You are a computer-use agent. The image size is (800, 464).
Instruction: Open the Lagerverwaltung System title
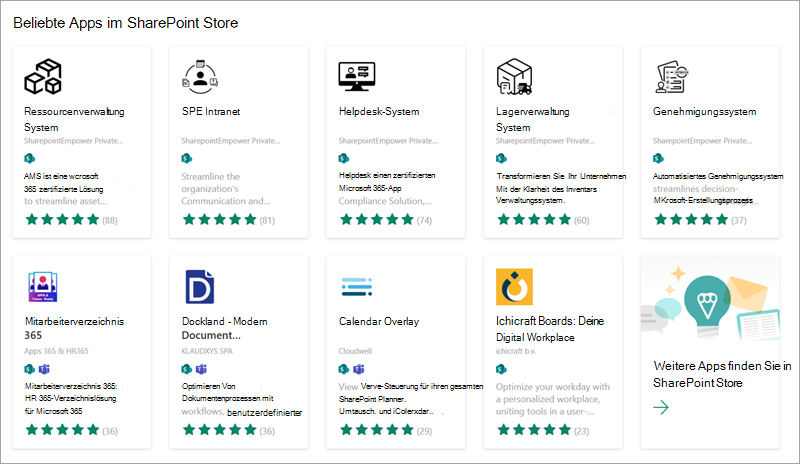tap(533, 119)
